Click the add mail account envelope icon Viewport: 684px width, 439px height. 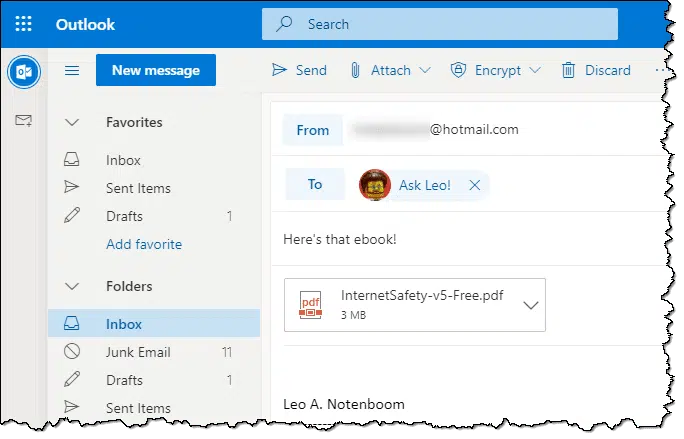[24, 120]
